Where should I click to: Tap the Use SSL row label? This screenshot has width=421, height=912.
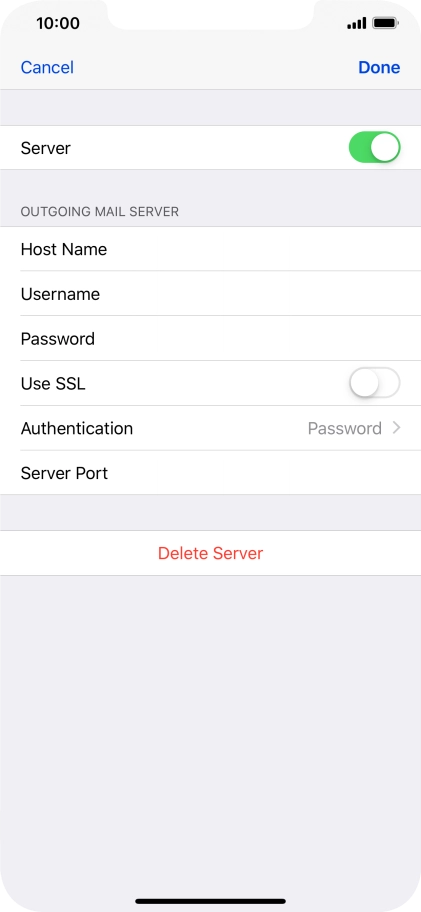(53, 384)
